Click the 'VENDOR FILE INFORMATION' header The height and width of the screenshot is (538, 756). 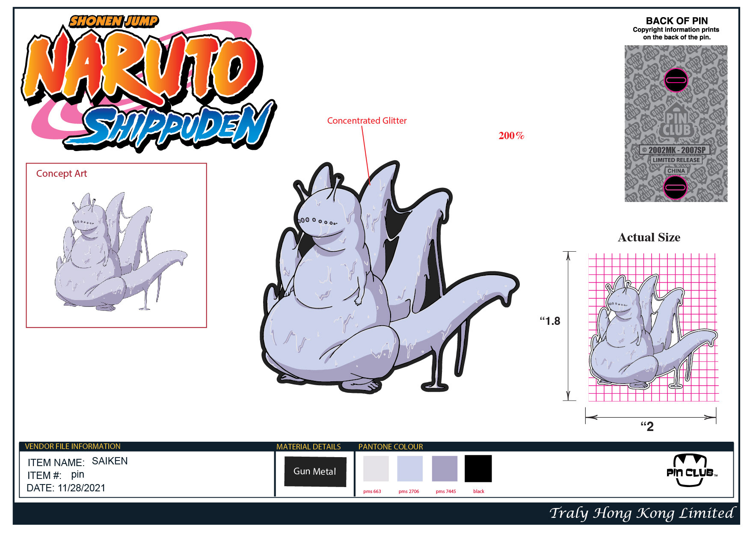pyautogui.click(x=73, y=446)
